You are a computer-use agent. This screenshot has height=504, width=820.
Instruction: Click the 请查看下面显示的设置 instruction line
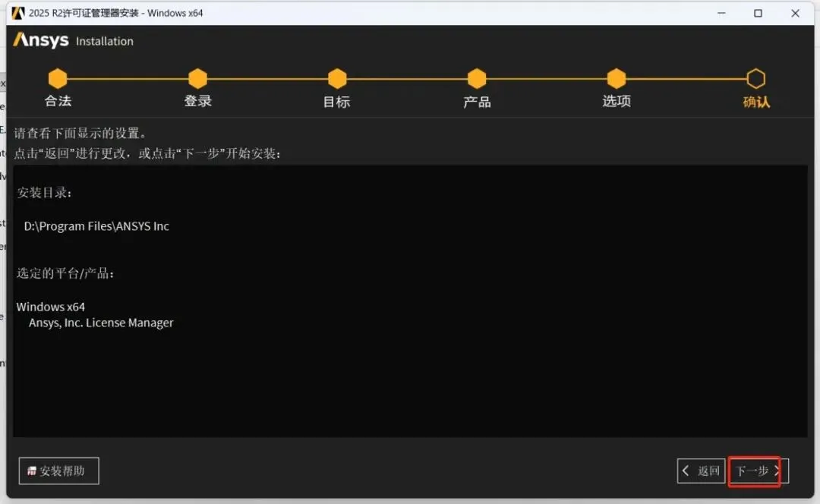click(80, 134)
